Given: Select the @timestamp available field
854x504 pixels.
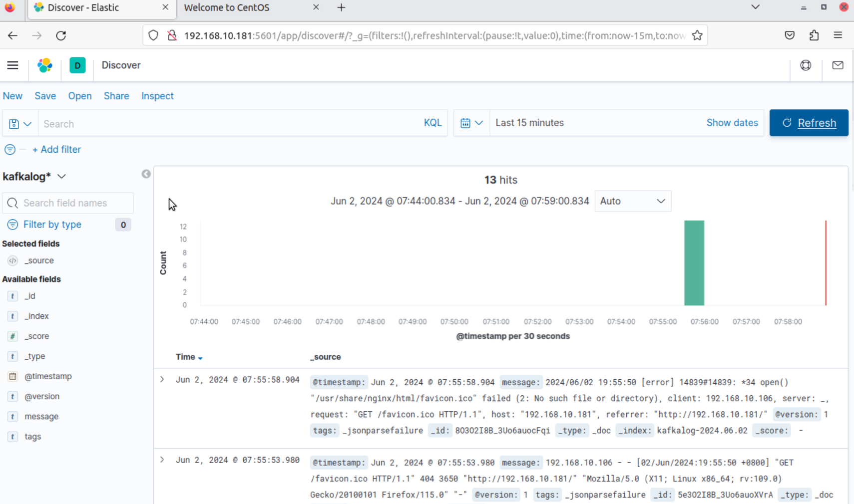Looking at the screenshot, I should pos(48,376).
